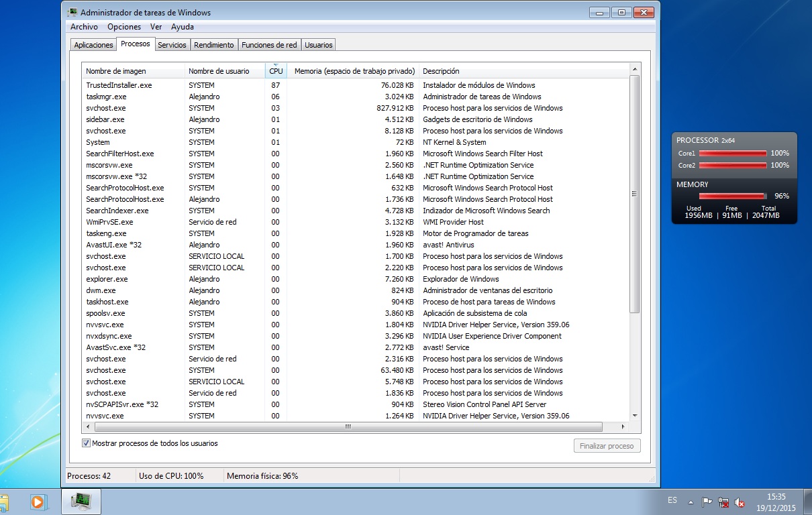Select the WmiPrvSE.exe process
This screenshot has width=812, height=515.
tap(356, 222)
